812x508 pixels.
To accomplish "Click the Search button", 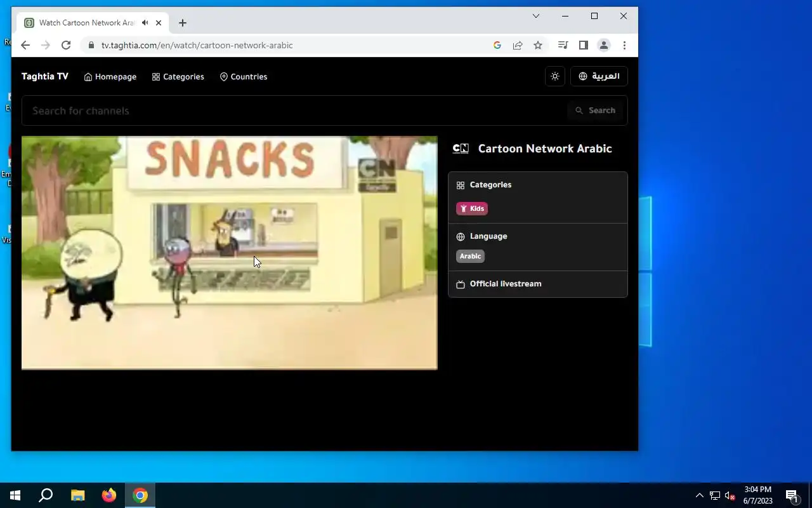I will (595, 110).
